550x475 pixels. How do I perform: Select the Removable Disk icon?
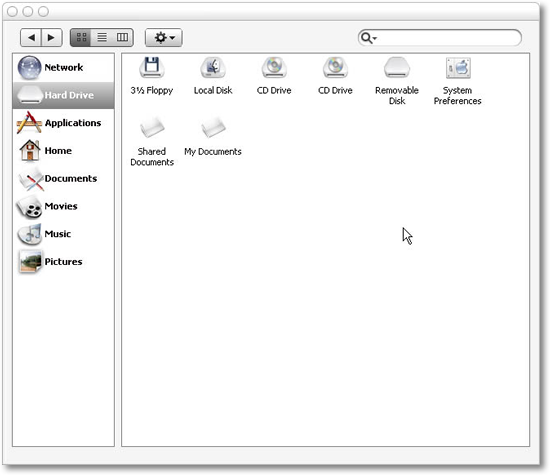[x=397, y=67]
